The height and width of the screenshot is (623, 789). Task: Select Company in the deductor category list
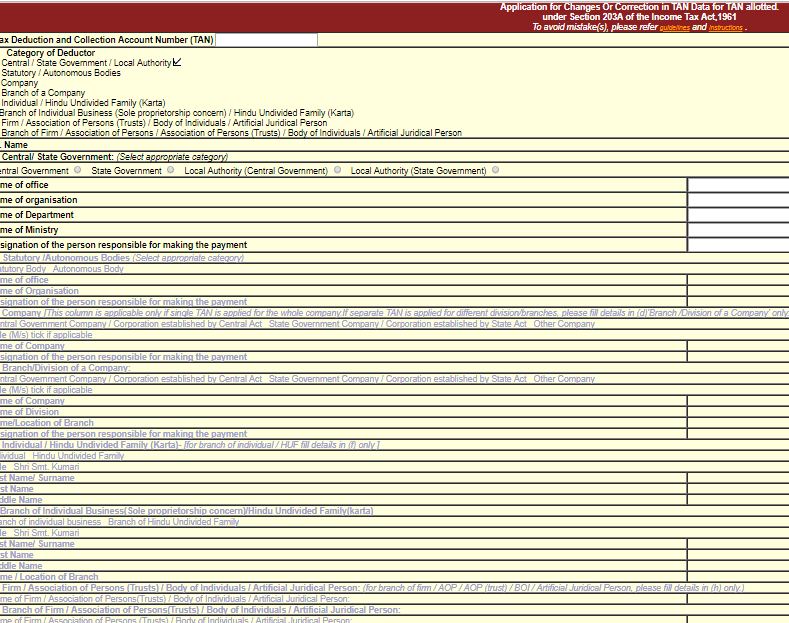tap(20, 83)
